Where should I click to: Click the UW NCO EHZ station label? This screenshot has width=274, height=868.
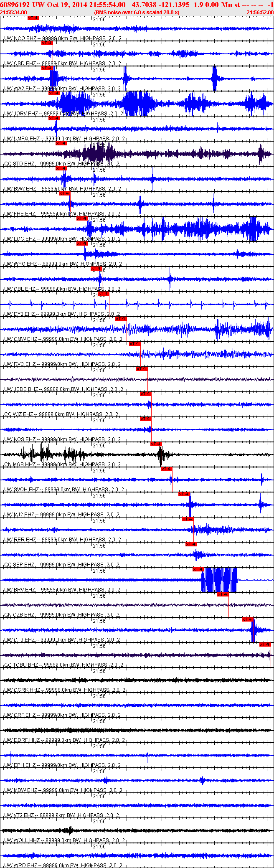pos(20,38)
